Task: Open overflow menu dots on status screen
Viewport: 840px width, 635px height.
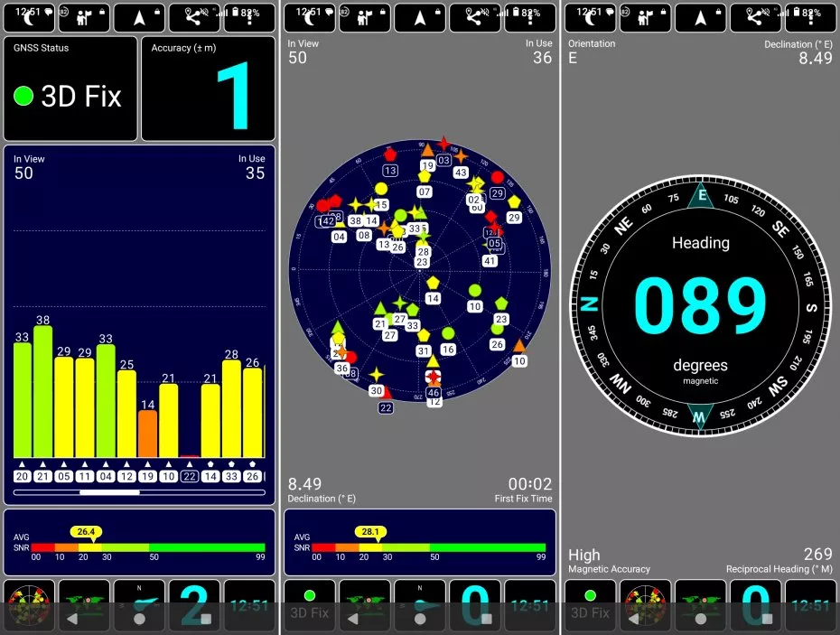Action: [249, 18]
